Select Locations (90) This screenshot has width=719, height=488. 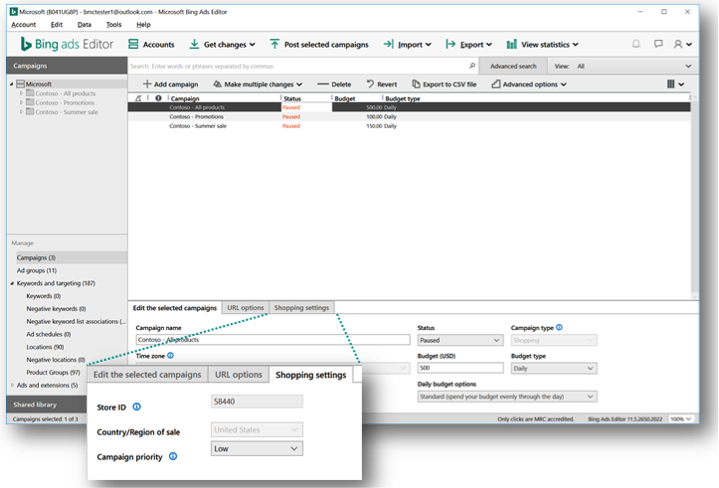[45, 347]
